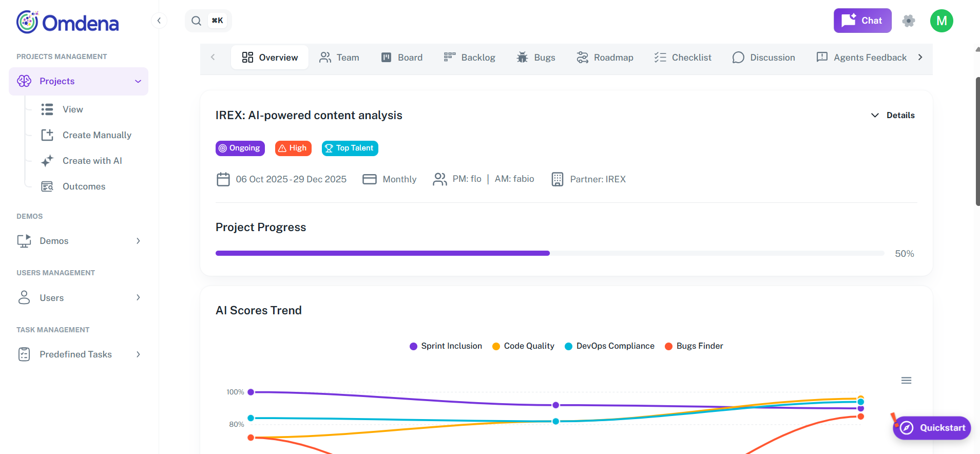Open search with the magnifier icon
The width and height of the screenshot is (980, 454).
point(196,21)
